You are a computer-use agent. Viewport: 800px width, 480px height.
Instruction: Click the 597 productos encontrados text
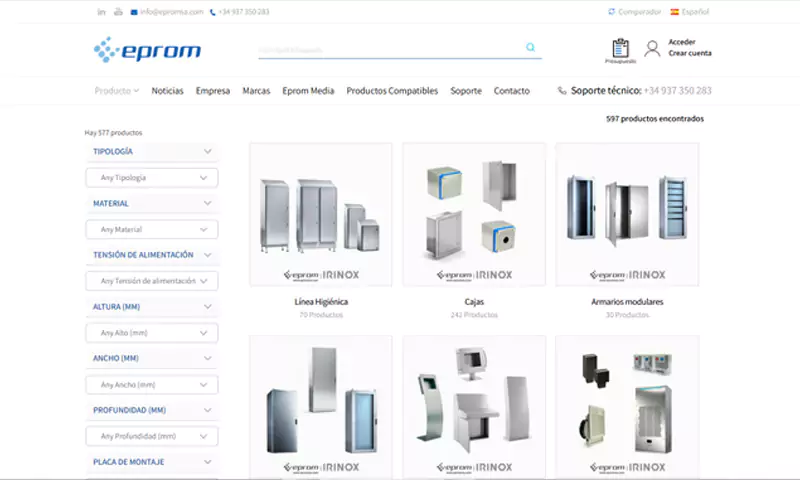pos(655,119)
